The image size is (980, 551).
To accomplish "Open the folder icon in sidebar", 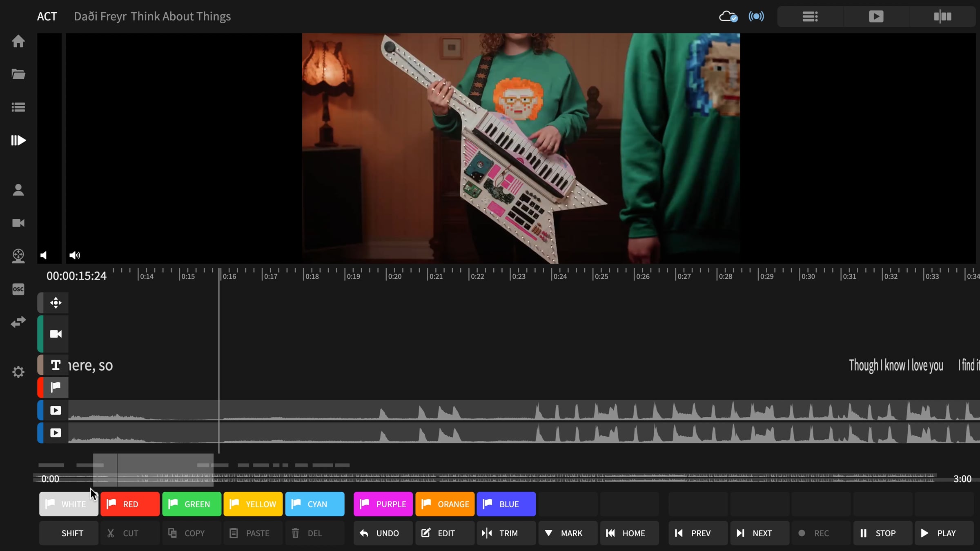I will 18,74.
